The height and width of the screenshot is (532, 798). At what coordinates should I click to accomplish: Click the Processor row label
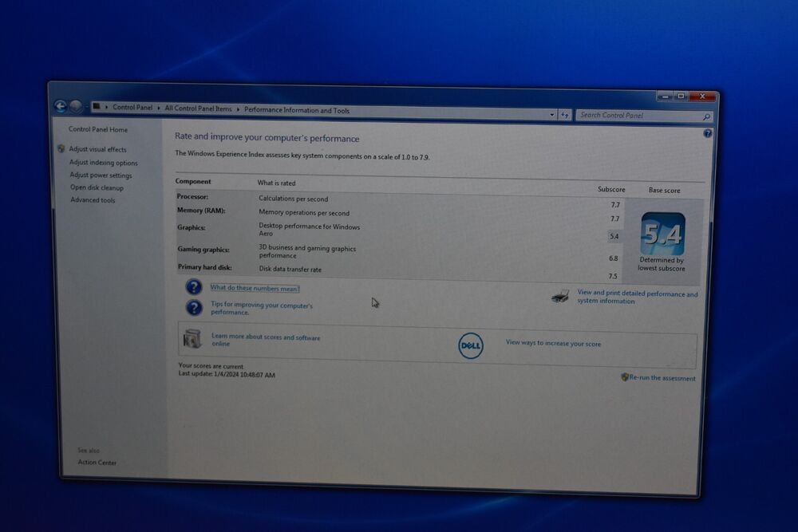point(192,196)
